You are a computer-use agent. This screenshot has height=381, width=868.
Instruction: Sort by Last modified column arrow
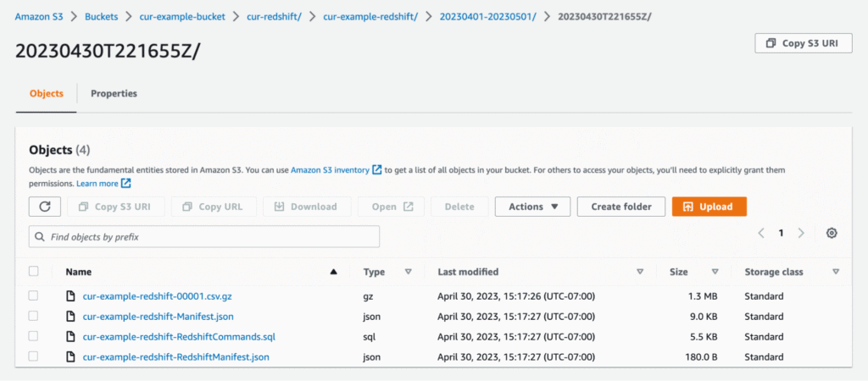coord(640,272)
